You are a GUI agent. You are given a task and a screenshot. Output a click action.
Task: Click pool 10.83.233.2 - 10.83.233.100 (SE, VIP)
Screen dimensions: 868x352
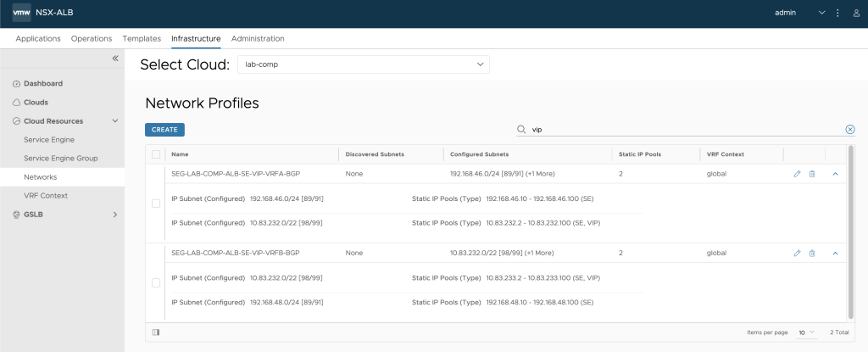point(543,277)
